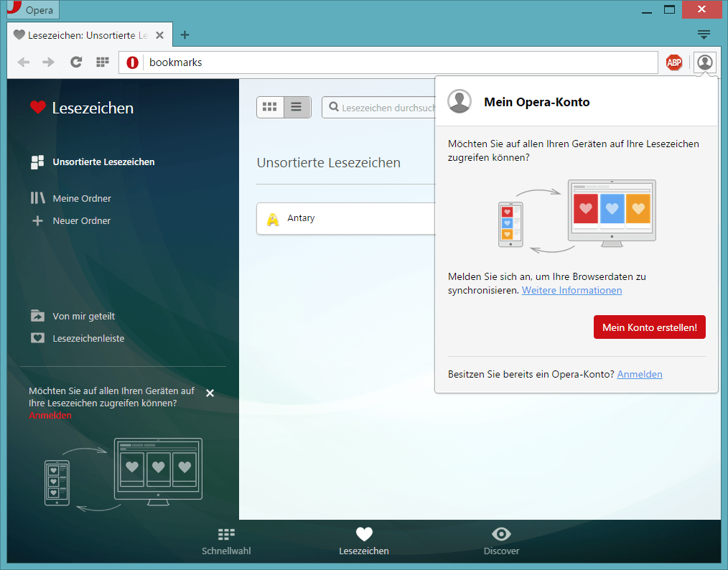Screen dimensions: 728x570
Task: Click the Opera logo in address bar
Action: (132, 62)
